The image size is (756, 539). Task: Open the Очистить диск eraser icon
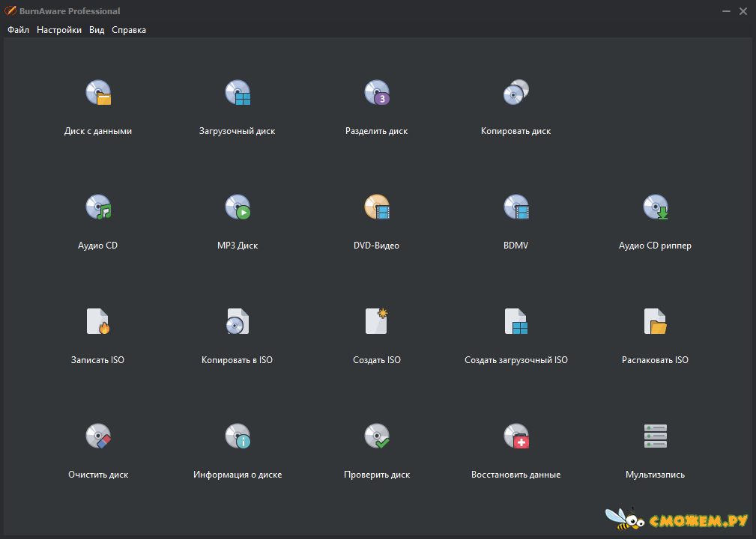click(x=98, y=436)
